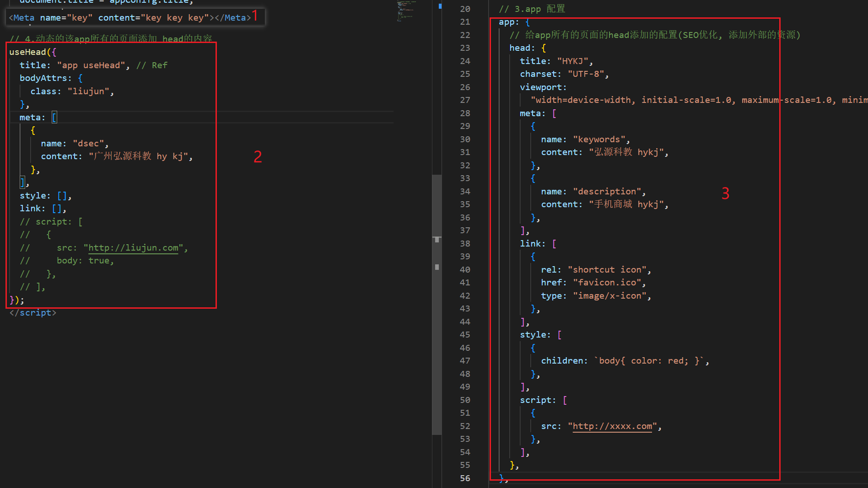Click the class "liujun" value
Image resolution: width=868 pixels, height=488 pixels.
88,91
